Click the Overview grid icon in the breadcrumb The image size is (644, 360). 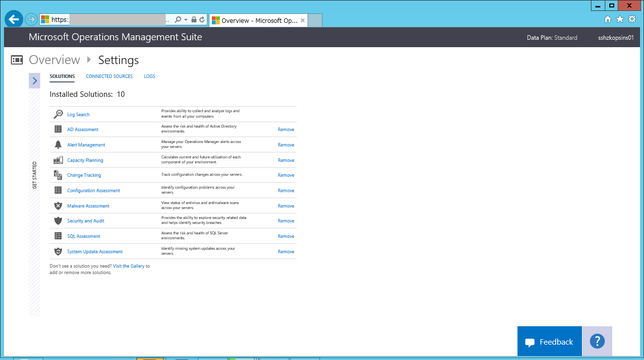coord(16,60)
